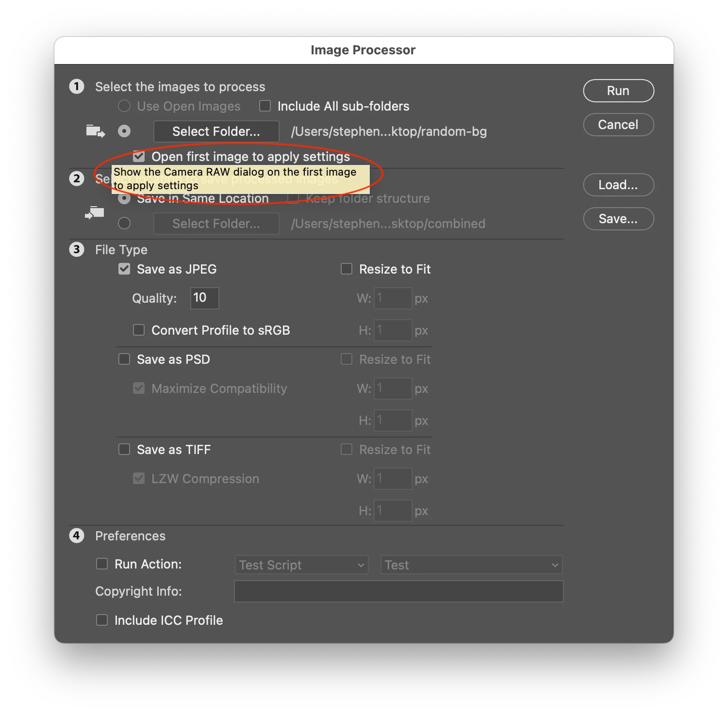The width and height of the screenshot is (728, 715).
Task: Click the TIFF height H field
Action: pyautogui.click(x=393, y=510)
